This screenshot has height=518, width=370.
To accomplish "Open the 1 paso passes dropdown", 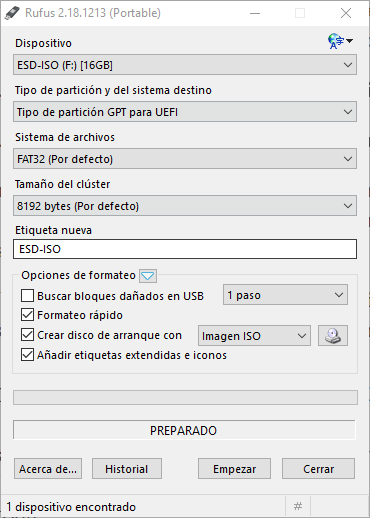I will [x=285, y=295].
